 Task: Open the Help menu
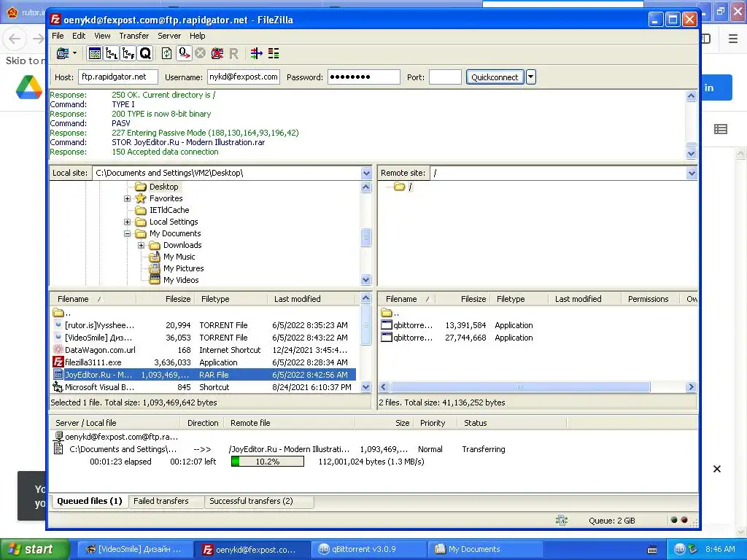coord(197,36)
